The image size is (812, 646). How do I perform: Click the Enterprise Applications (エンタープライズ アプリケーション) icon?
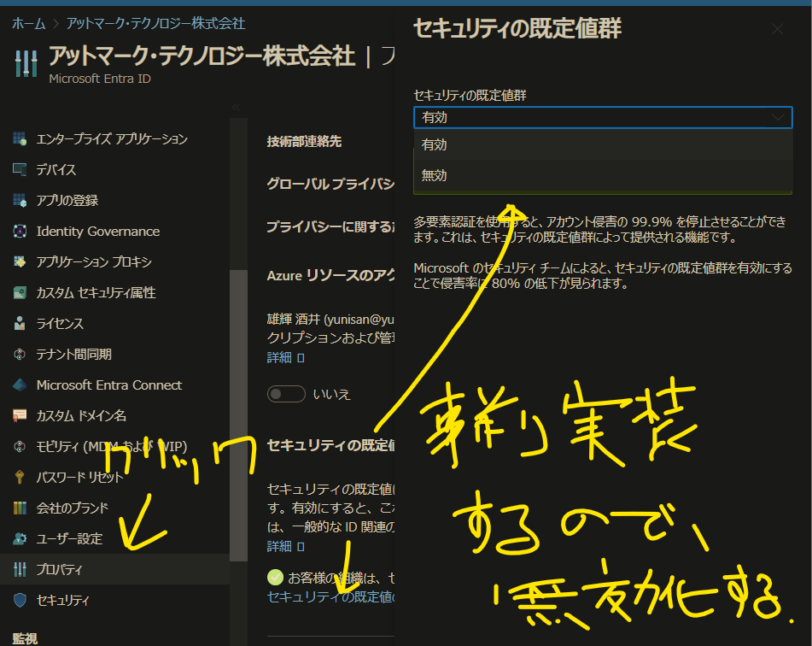click(20, 139)
